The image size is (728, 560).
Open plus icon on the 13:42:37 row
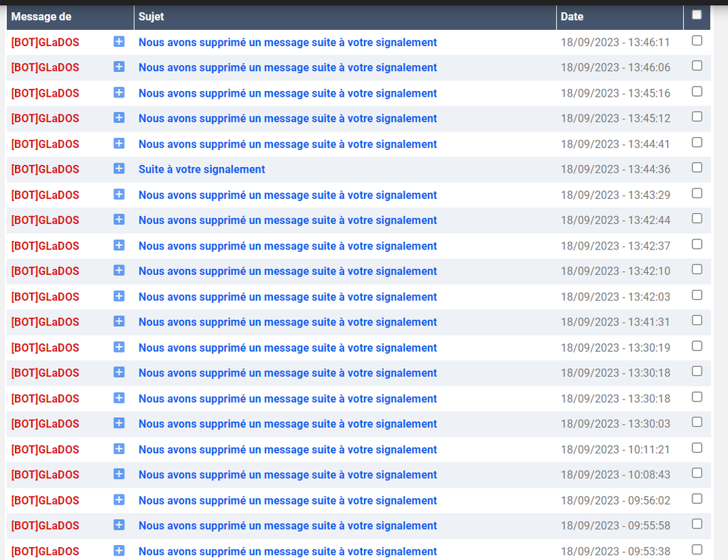coord(119,245)
